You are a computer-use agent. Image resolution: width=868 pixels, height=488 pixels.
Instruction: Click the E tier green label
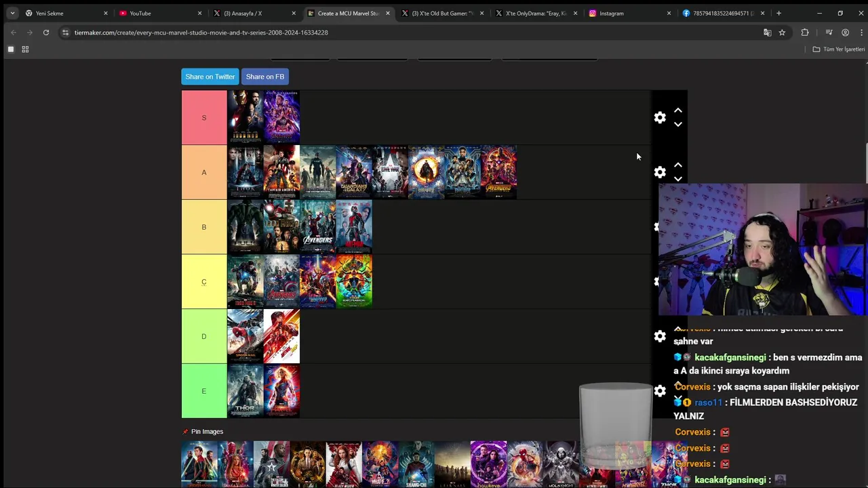pyautogui.click(x=204, y=391)
